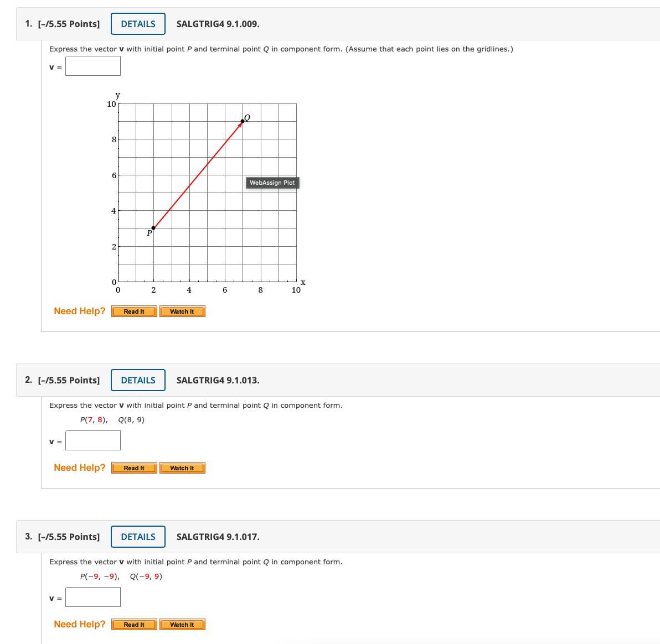660x644 pixels.
Task: Click Read It for problem 2
Action: (133, 468)
